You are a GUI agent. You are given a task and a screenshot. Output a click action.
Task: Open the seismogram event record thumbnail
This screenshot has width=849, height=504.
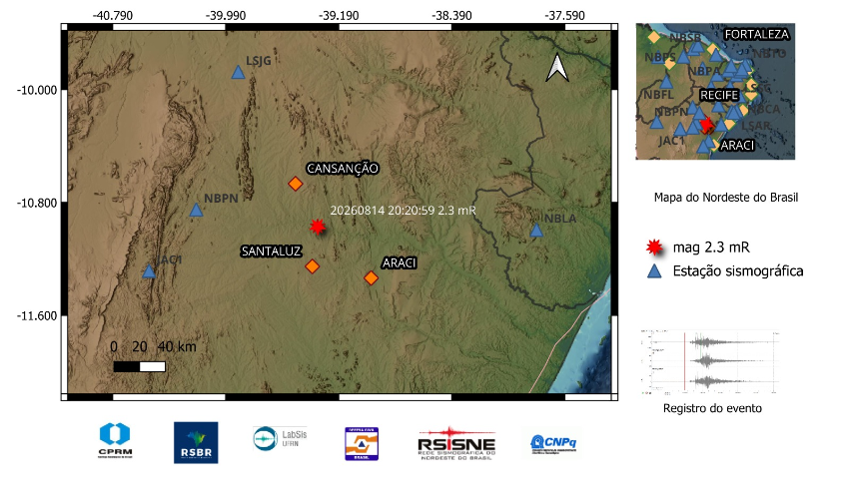[710, 362]
